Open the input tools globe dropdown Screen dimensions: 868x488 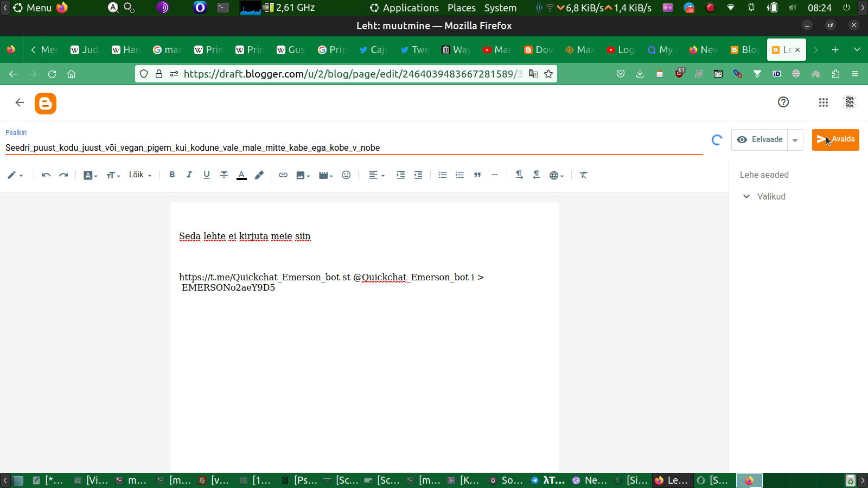(x=556, y=175)
